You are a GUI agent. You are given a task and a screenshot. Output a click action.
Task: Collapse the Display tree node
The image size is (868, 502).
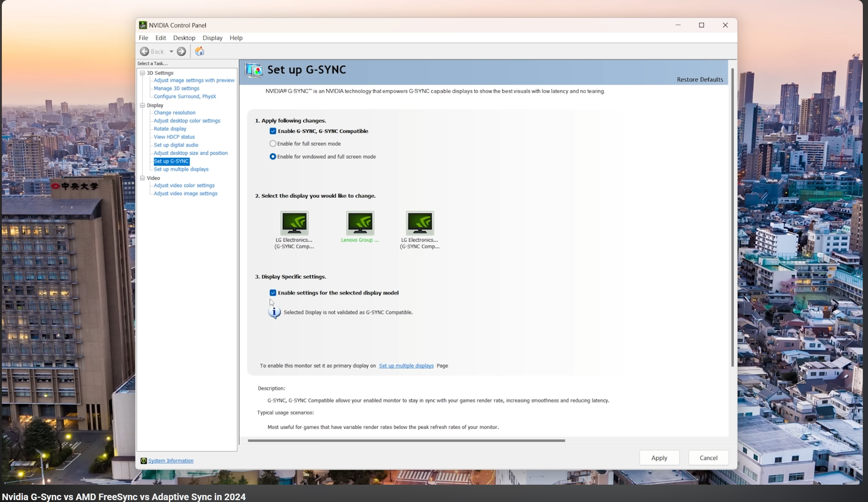click(143, 105)
